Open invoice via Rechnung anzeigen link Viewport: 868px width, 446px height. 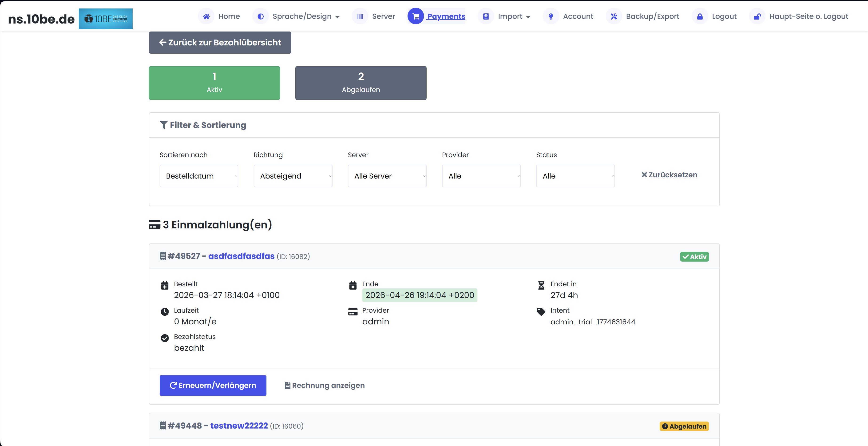pos(324,385)
